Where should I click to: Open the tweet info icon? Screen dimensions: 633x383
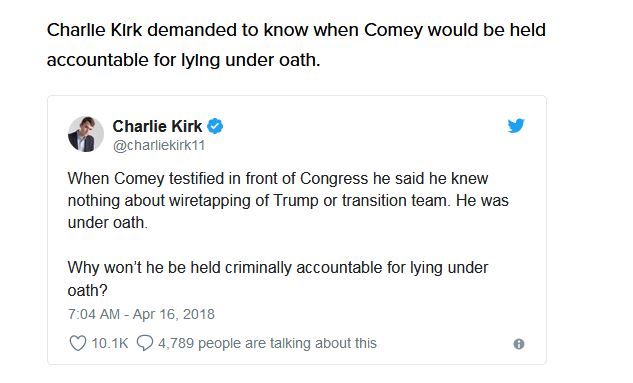519,344
